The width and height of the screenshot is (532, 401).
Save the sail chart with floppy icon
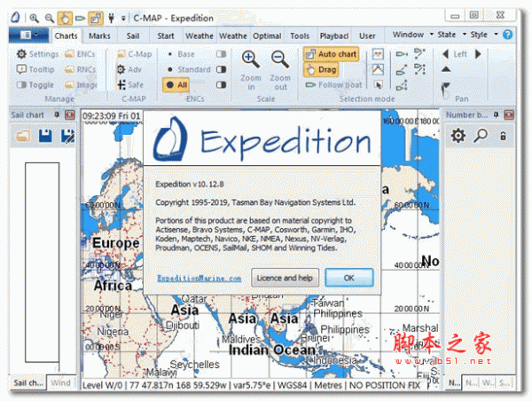45,136
